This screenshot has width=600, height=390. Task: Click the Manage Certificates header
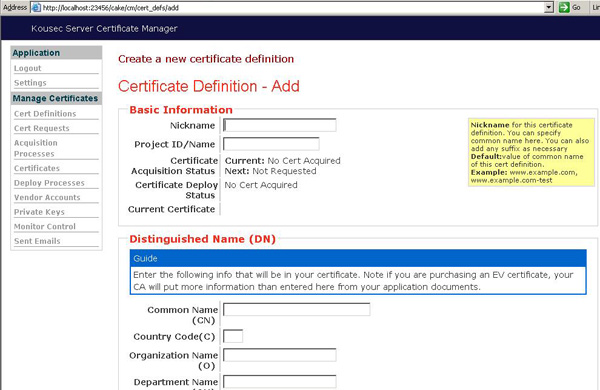[x=56, y=98]
